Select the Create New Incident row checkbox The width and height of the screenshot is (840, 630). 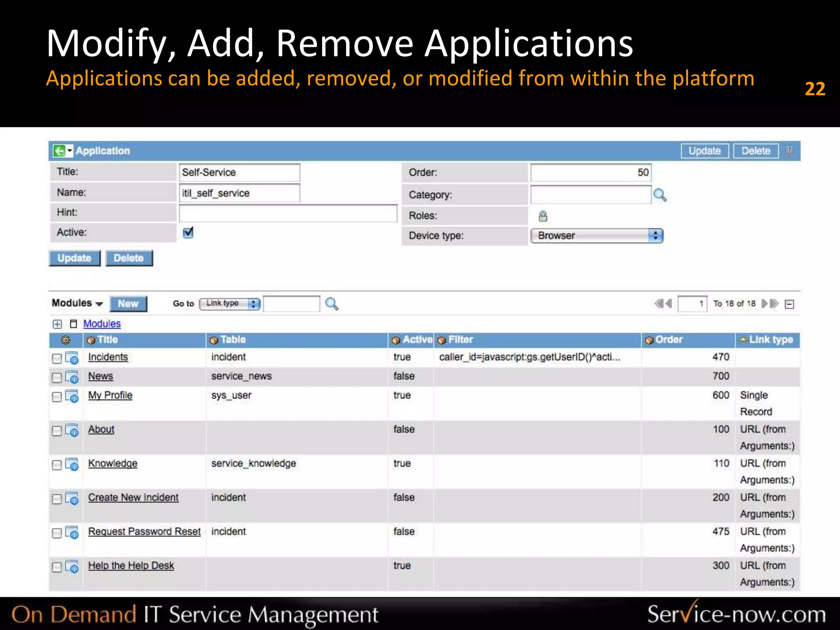click(57, 499)
